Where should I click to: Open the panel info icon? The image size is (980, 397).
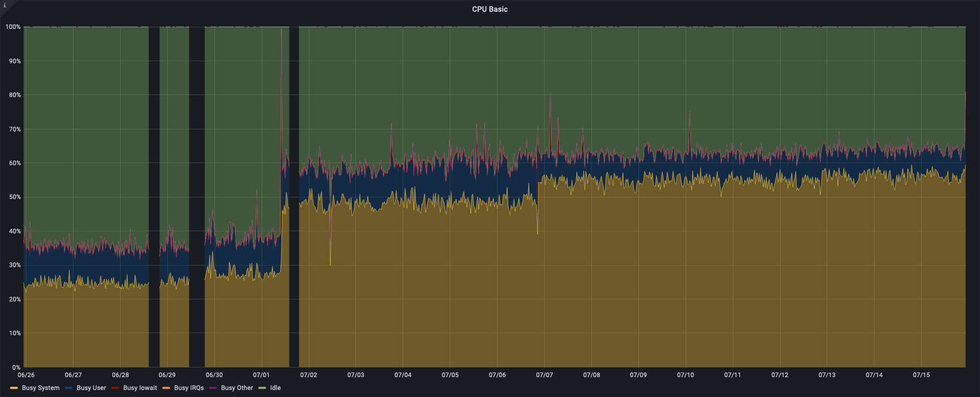point(5,5)
